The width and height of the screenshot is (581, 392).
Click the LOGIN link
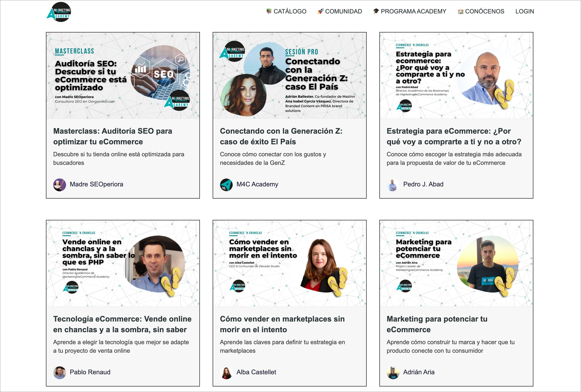525,11
